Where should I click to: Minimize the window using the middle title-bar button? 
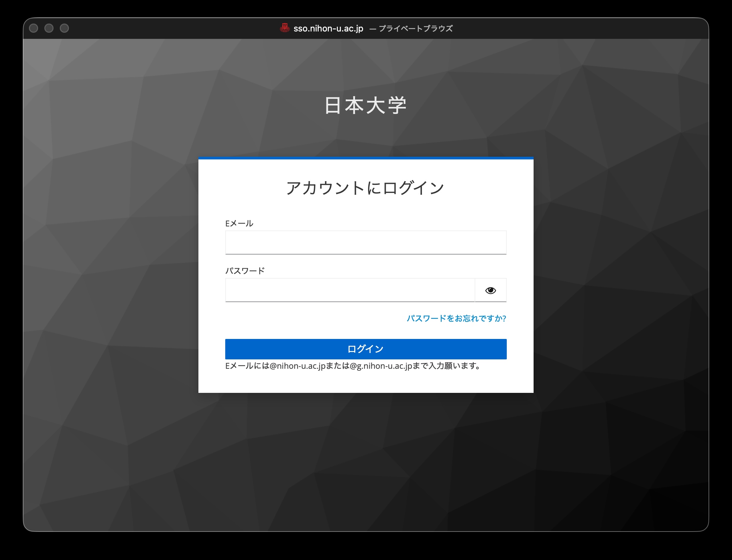click(49, 28)
